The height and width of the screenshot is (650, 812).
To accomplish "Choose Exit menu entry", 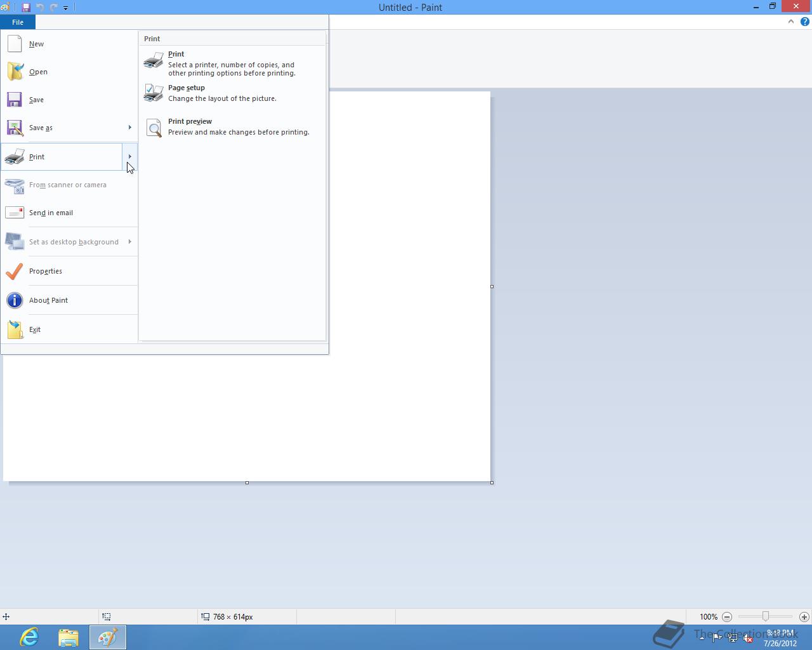I will point(69,329).
